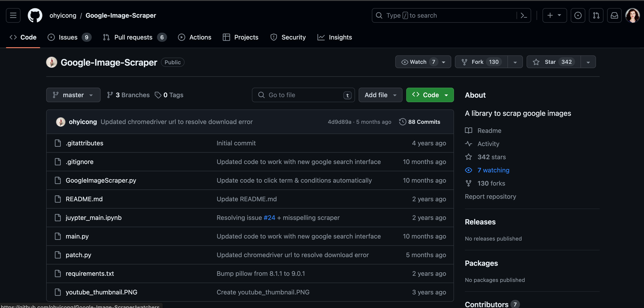Screen dimensions: 644x308
Task: Open your profile avatar menu
Action: [632, 15]
